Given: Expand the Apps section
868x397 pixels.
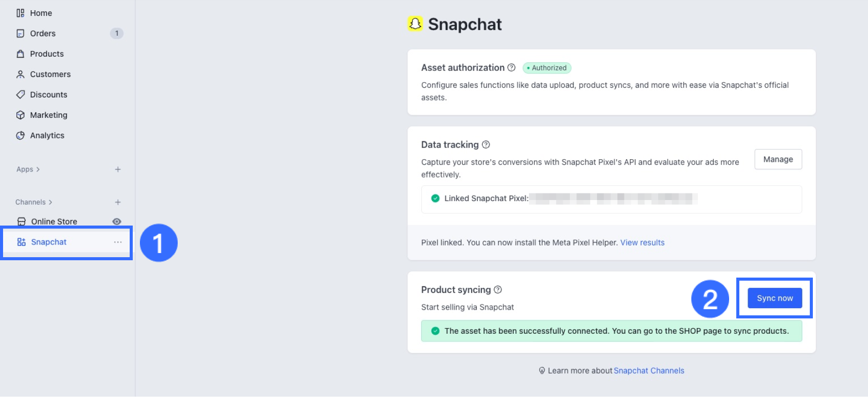Looking at the screenshot, I should (x=28, y=169).
